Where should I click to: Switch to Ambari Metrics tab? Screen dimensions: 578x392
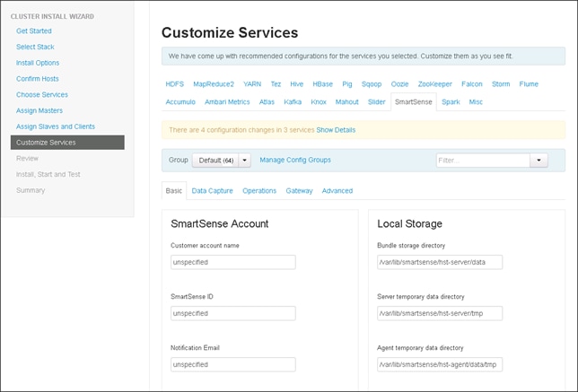click(x=227, y=102)
